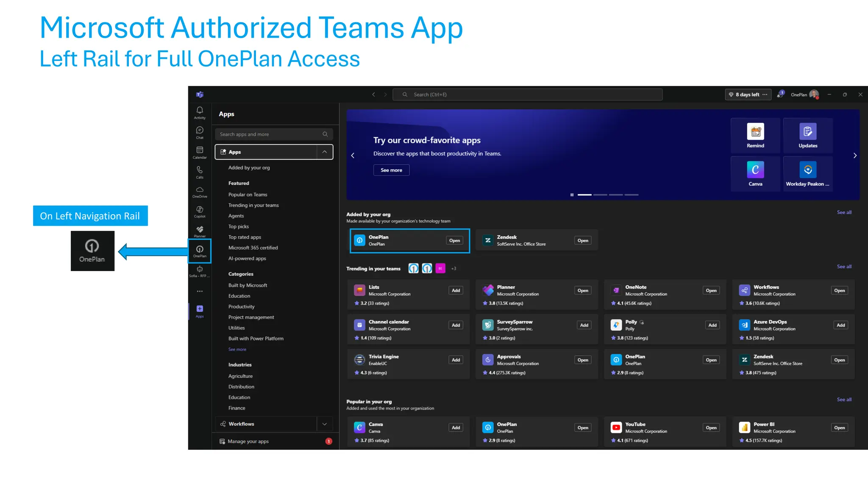Viewport: 868px width, 488px height.
Task: Add the Lists app
Action: click(456, 291)
